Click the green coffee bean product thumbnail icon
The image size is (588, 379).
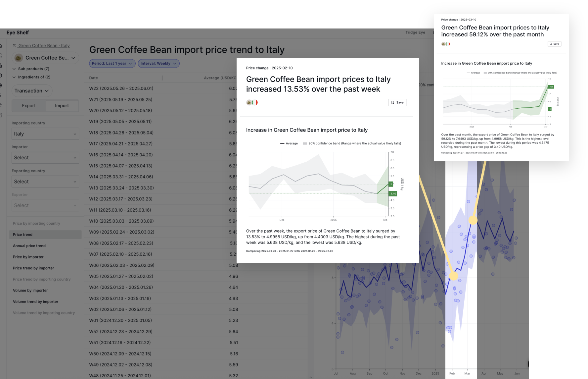[x=19, y=58]
